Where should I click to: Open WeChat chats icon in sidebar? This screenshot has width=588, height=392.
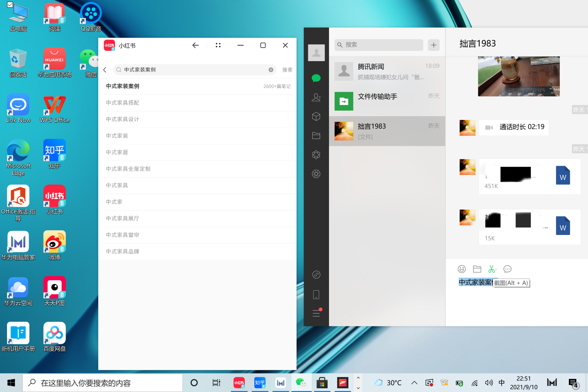click(x=316, y=78)
